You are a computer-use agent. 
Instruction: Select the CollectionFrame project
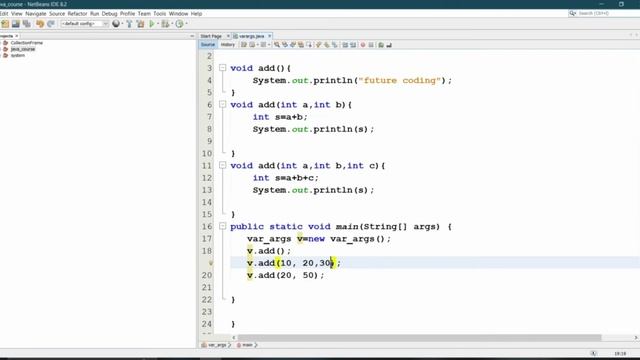pos(27,43)
